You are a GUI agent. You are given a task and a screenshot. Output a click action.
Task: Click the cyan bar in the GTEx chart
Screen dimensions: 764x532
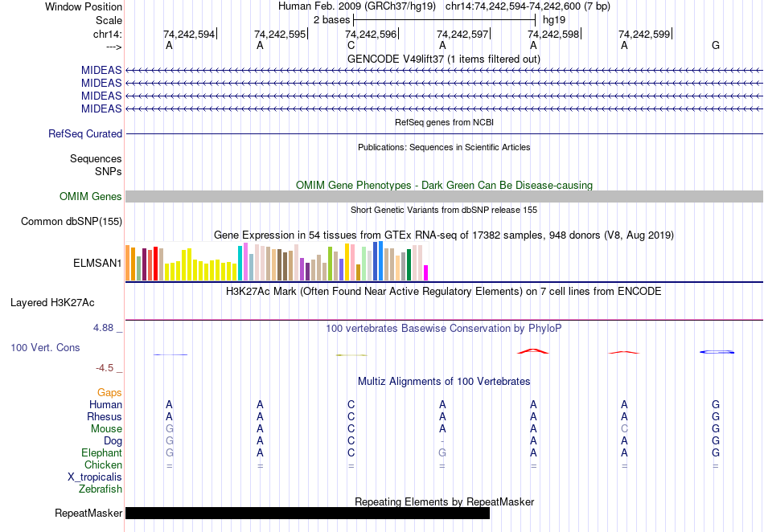click(240, 263)
